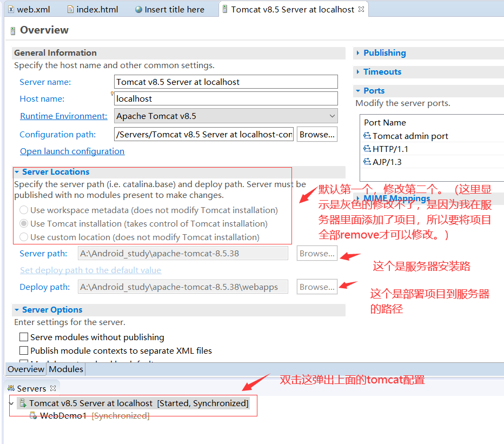Click the WebDemo1 project icon
Viewport: 504px width, 444px height.
34,415
